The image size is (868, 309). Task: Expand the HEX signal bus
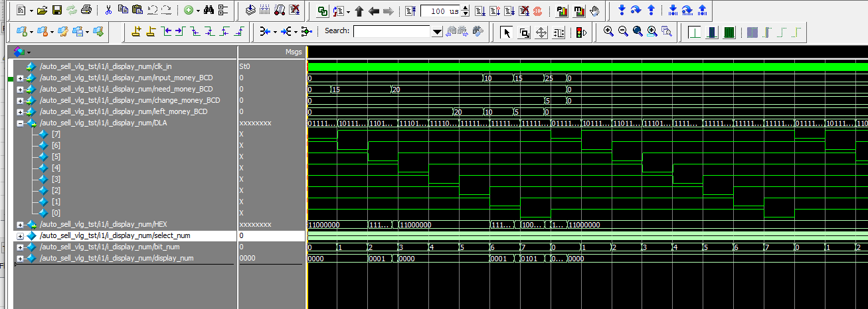[20, 225]
